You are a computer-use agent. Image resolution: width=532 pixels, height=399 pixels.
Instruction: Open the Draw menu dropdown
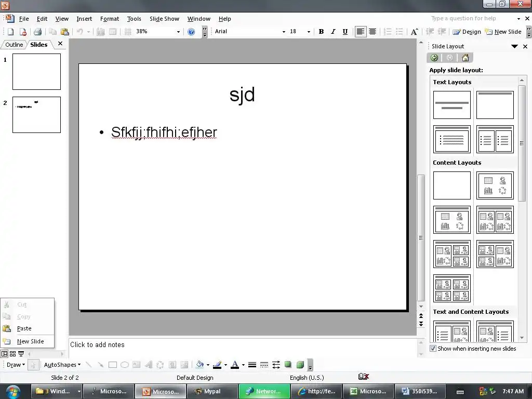pos(16,365)
